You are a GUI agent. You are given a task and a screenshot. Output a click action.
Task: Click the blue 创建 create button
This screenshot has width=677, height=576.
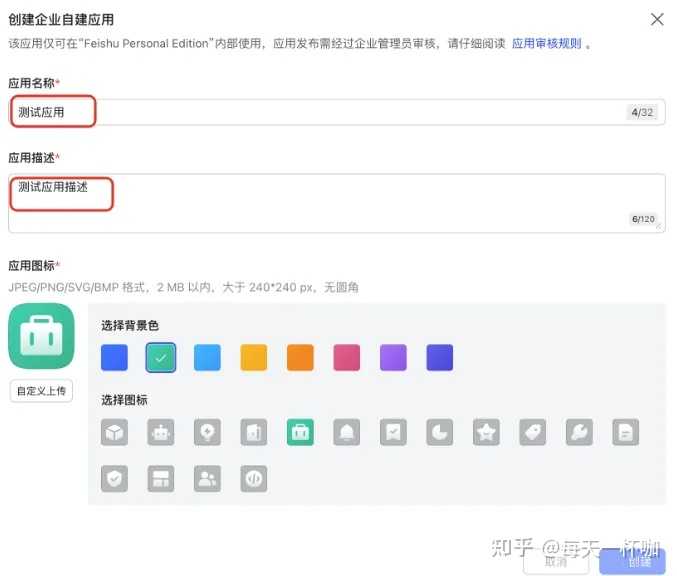(x=633, y=562)
